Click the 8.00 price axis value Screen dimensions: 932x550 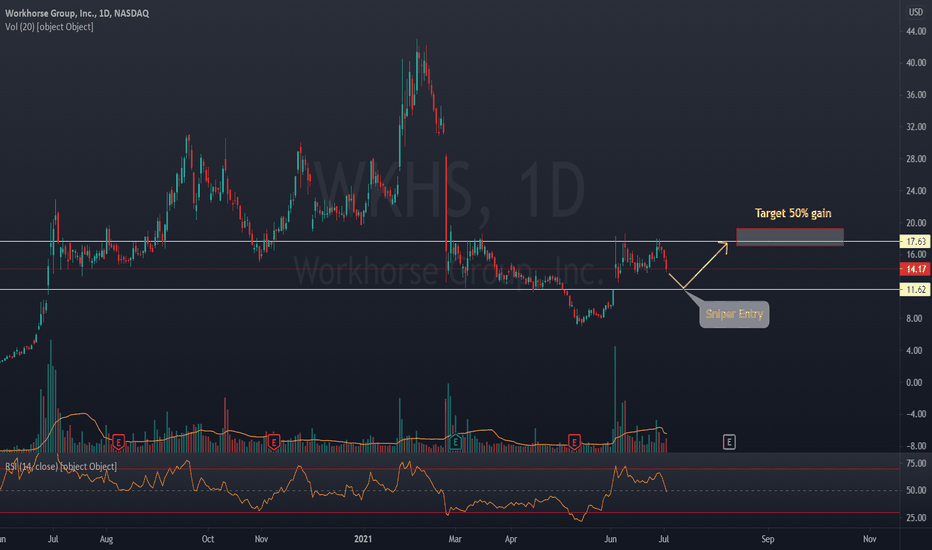click(916, 319)
